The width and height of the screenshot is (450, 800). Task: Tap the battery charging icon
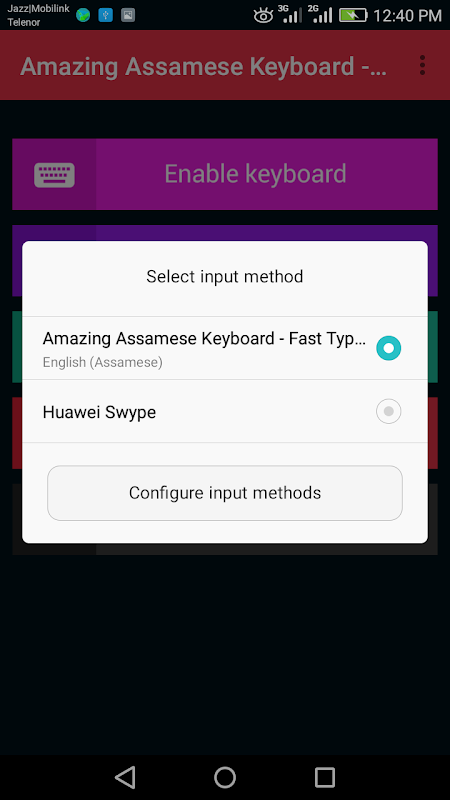coord(353,15)
